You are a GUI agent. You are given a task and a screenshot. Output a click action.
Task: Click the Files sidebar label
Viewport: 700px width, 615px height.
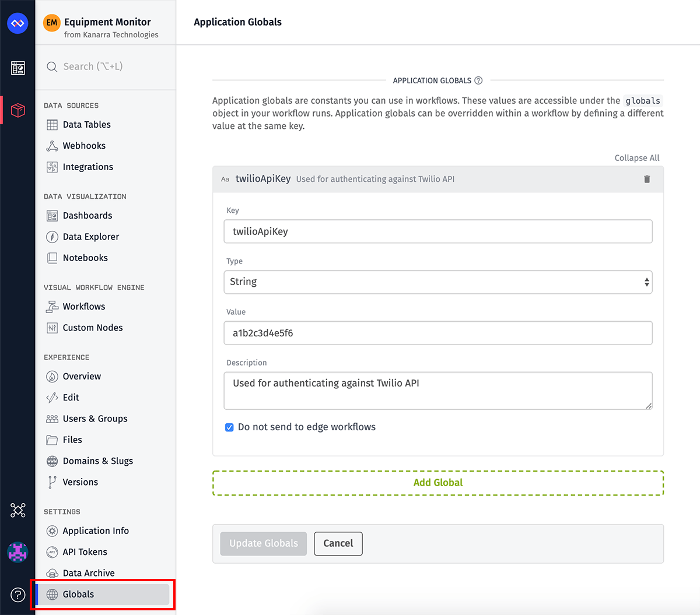tap(72, 440)
